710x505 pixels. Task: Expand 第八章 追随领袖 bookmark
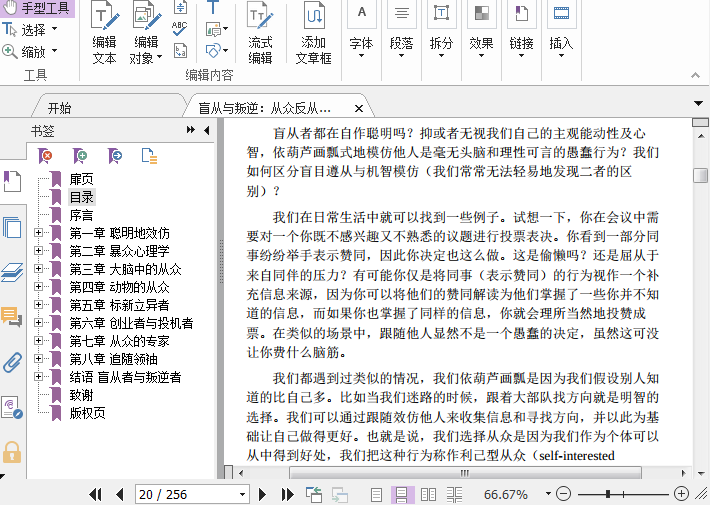pyautogui.click(x=38, y=358)
